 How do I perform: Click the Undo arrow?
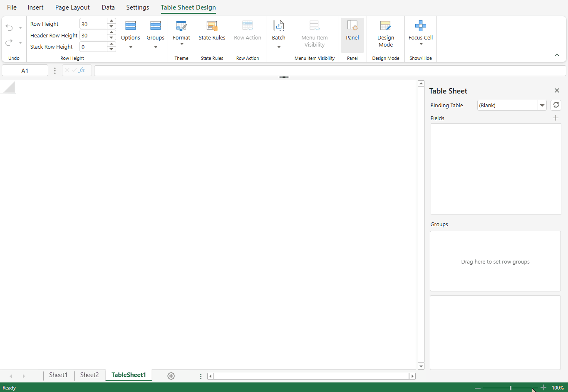pos(9,28)
